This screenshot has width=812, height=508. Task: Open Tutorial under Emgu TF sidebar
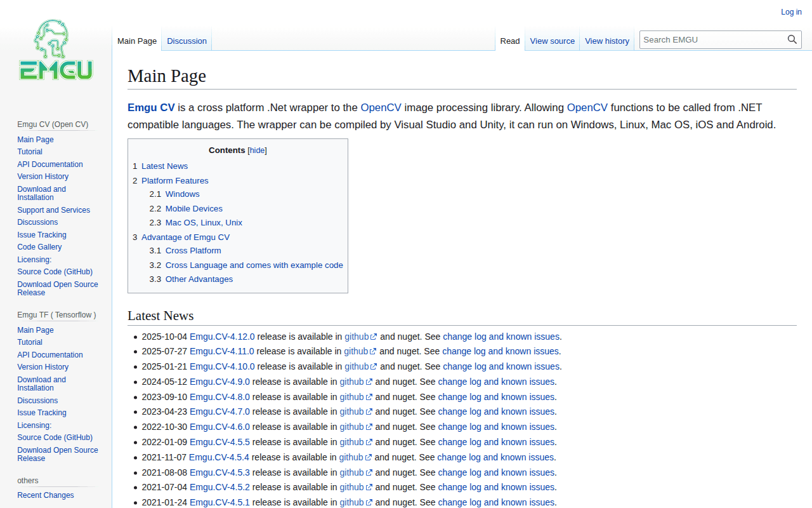30,342
